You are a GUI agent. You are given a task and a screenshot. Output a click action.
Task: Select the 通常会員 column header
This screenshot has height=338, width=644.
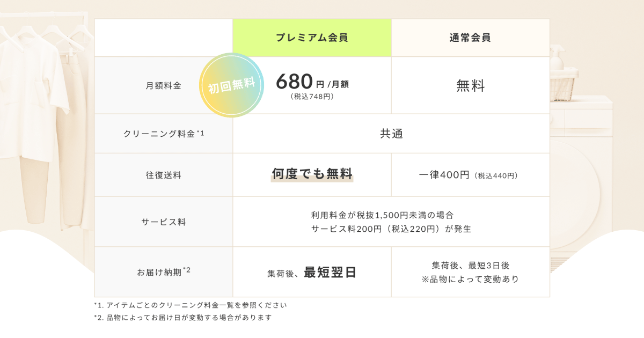(470, 38)
